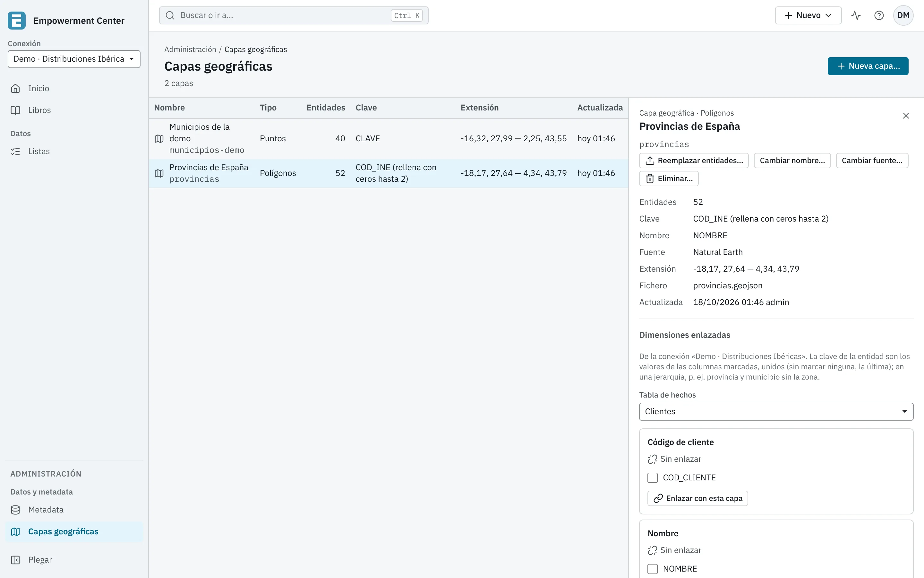
Task: Click the Administración breadcrumb link
Action: tap(190, 49)
